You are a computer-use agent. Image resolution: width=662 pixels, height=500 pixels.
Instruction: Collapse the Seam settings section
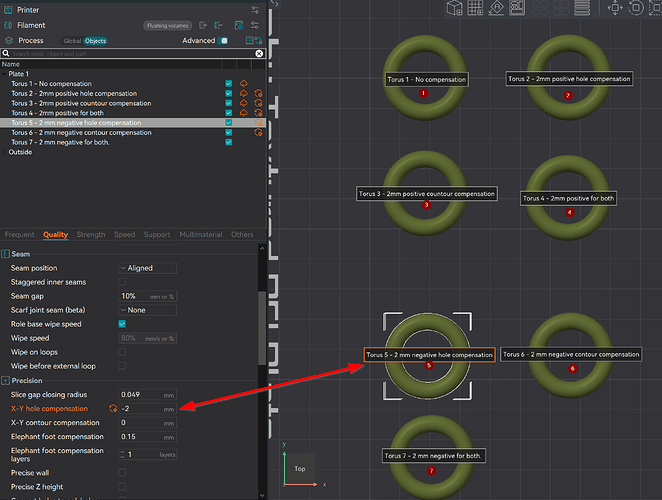pos(5,254)
